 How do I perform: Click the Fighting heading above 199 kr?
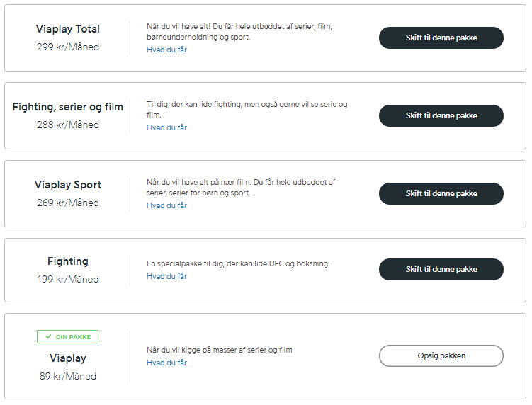coord(68,261)
